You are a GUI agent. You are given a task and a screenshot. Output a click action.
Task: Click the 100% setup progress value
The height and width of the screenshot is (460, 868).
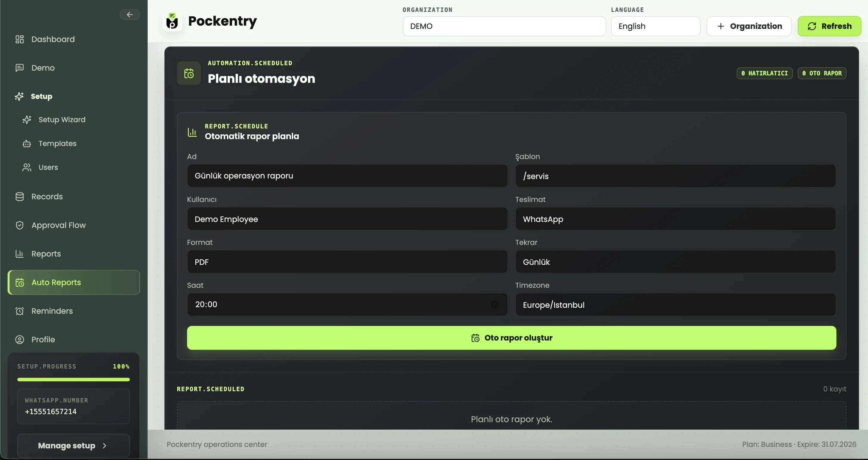(x=121, y=366)
